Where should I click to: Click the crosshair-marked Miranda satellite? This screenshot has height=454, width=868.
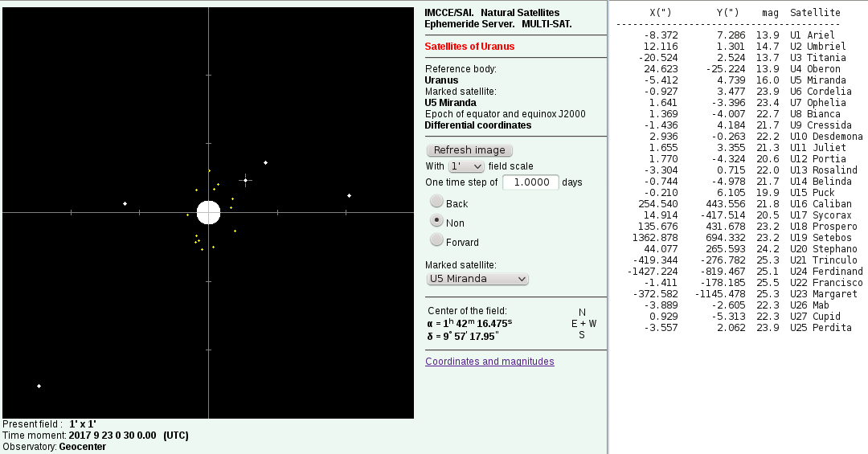tap(245, 180)
